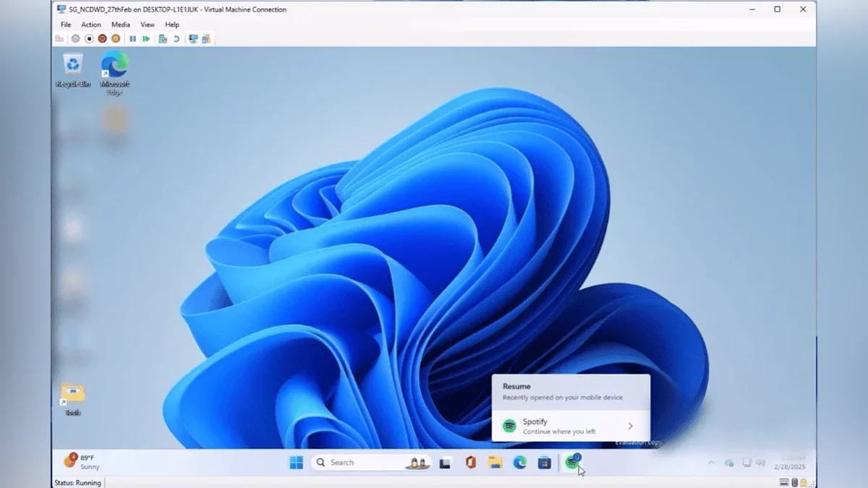Click the Revert toolbar icon
Screen dimensions: 868x488
tap(176, 39)
